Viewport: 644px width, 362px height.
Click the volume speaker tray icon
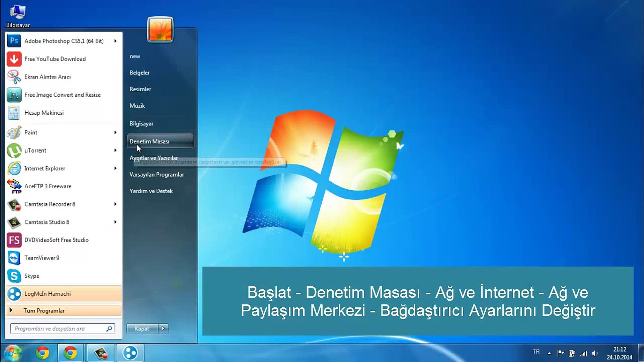pyautogui.click(x=595, y=353)
